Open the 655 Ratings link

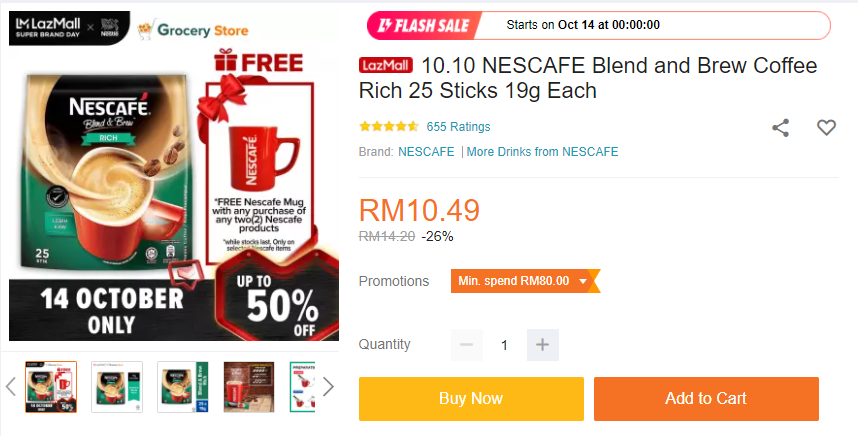tap(459, 127)
